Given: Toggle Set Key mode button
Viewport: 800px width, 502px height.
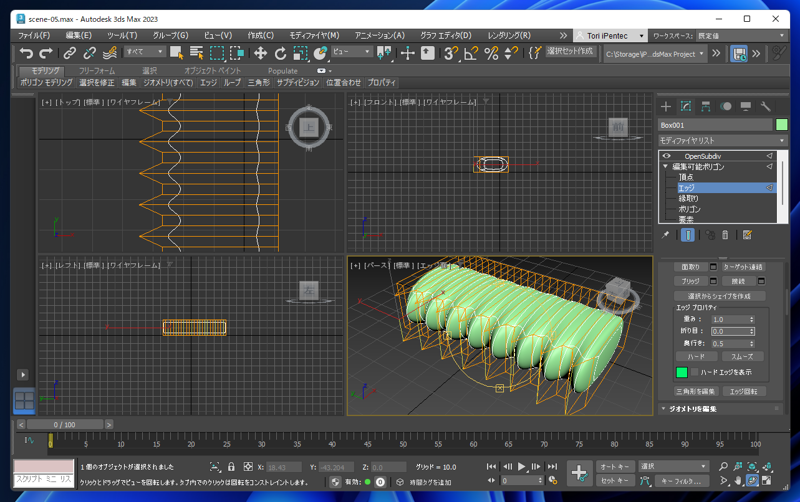Looking at the screenshot, I should click(x=614, y=481).
